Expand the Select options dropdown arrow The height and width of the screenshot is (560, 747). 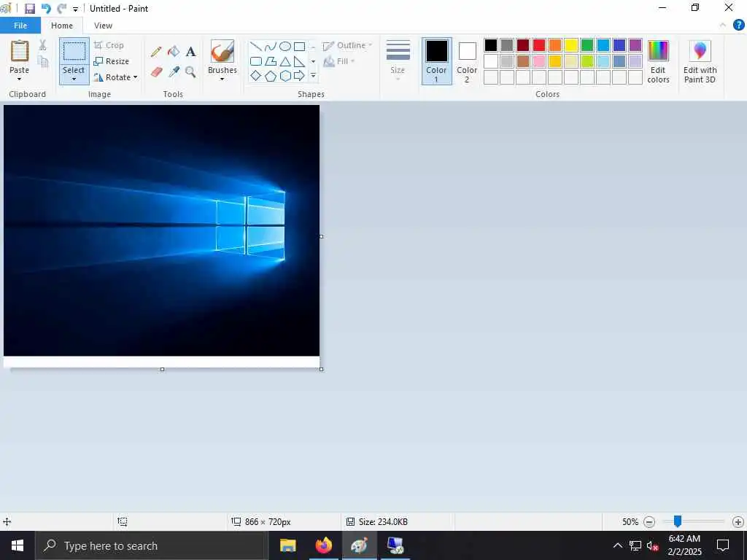pyautogui.click(x=74, y=75)
